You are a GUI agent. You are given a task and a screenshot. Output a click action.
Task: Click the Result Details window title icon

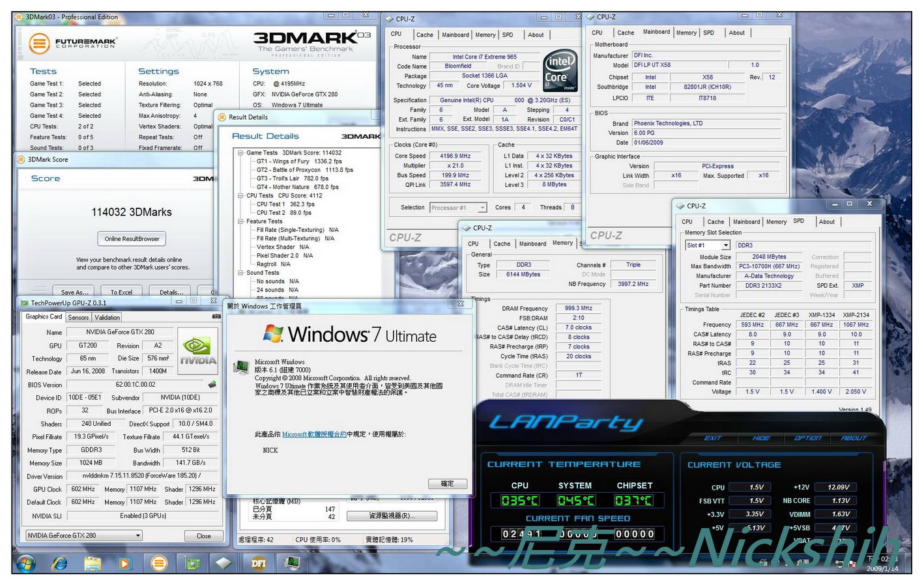[222, 117]
